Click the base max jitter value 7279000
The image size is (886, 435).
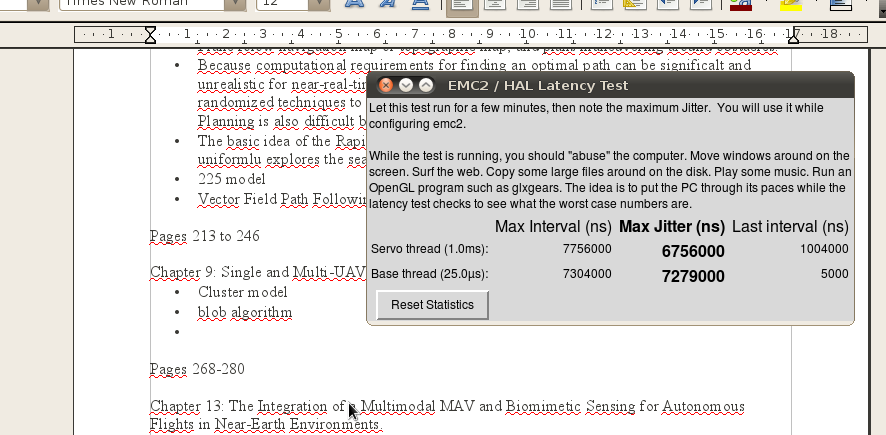tap(693, 276)
